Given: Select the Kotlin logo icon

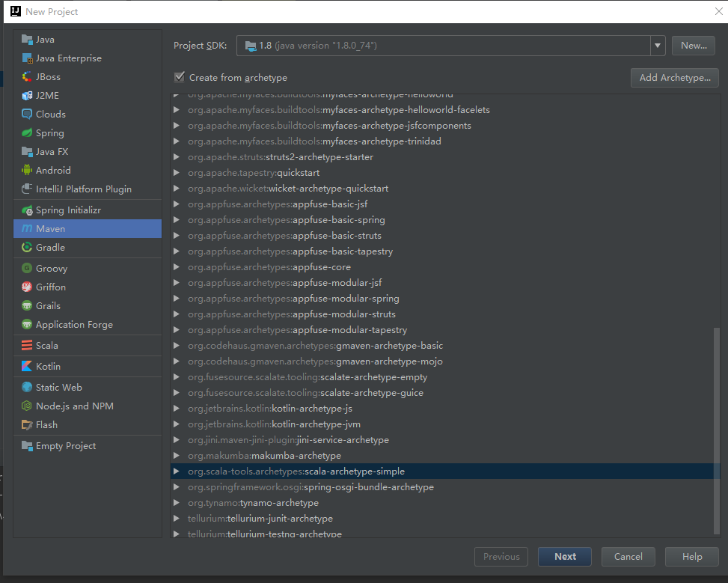Looking at the screenshot, I should 27,366.
